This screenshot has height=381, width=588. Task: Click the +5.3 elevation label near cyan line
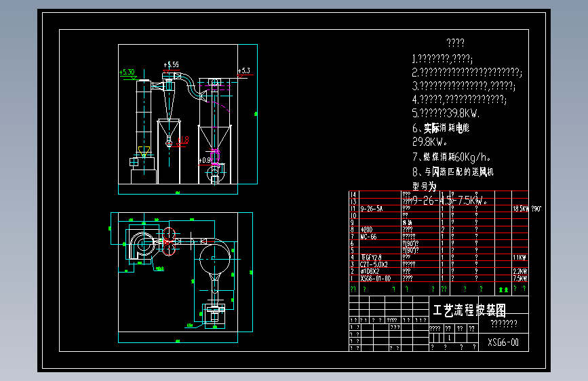click(x=244, y=71)
